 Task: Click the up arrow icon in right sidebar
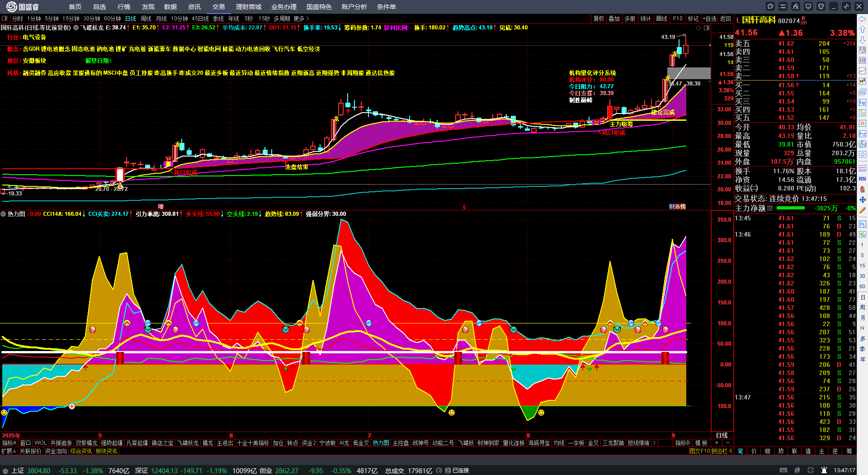pyautogui.click(x=863, y=29)
